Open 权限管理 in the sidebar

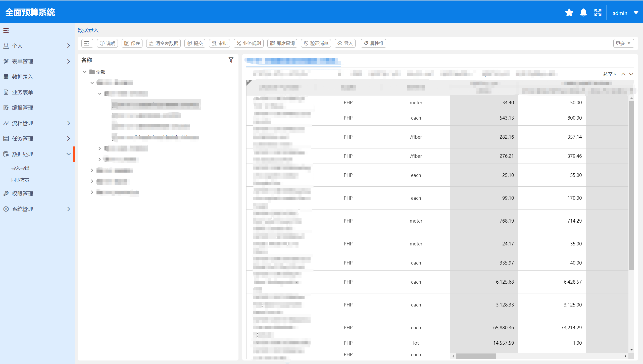pos(37,193)
